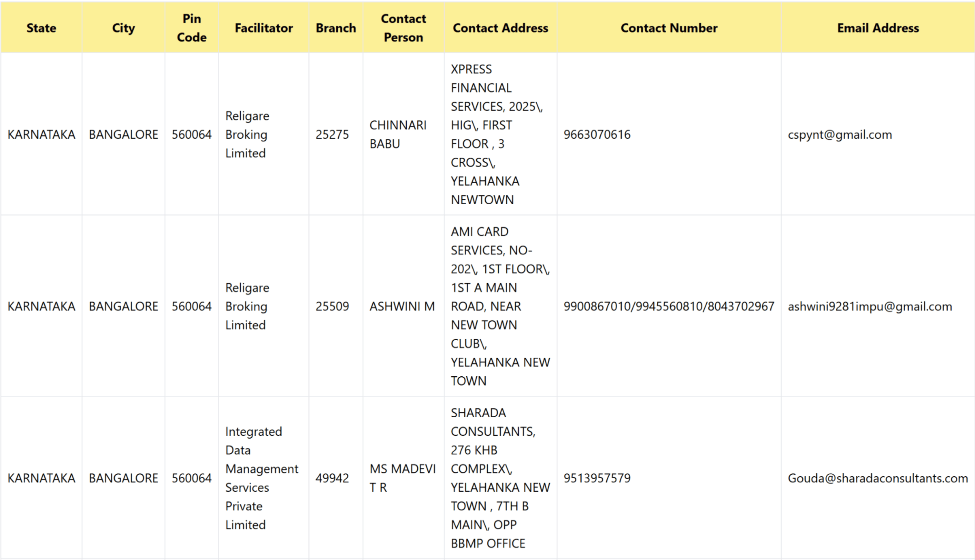975x560 pixels.
Task: Click the Contact Number column header
Action: (669, 28)
